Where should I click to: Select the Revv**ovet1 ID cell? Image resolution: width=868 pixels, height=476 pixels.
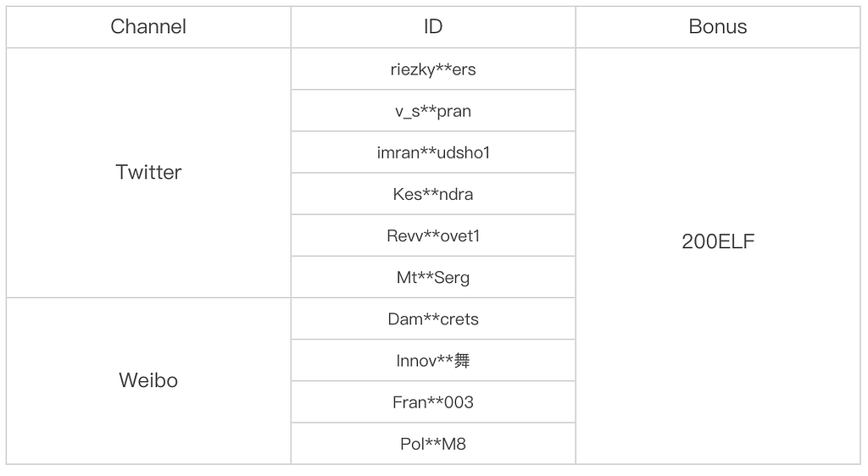[433, 235]
